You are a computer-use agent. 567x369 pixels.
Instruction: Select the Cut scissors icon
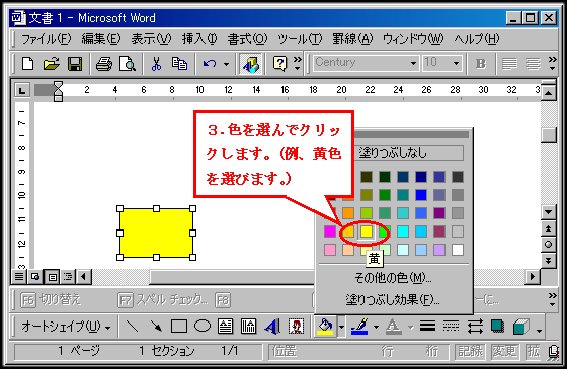[x=156, y=64]
